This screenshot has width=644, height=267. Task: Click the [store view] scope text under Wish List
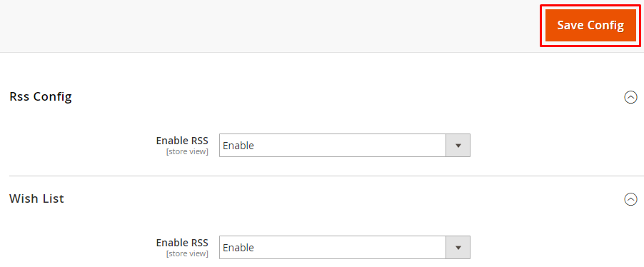click(187, 253)
